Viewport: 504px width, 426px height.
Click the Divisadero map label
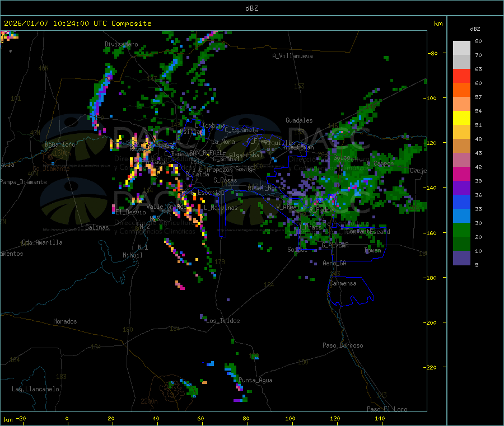(121, 44)
